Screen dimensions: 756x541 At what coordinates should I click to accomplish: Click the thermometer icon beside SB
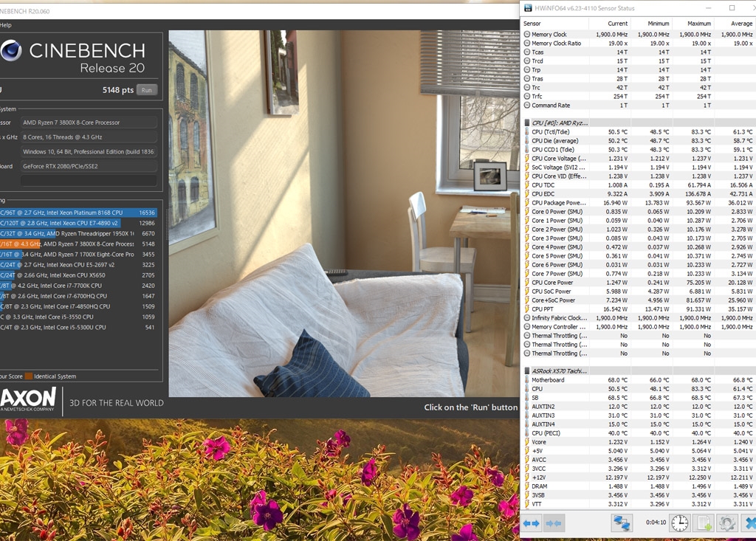pos(527,398)
